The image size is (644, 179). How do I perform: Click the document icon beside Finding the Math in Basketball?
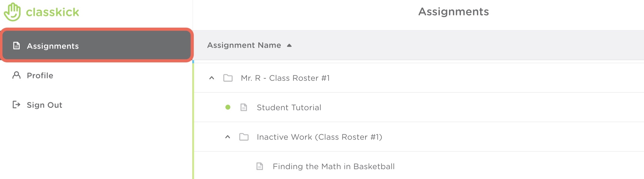(x=260, y=166)
